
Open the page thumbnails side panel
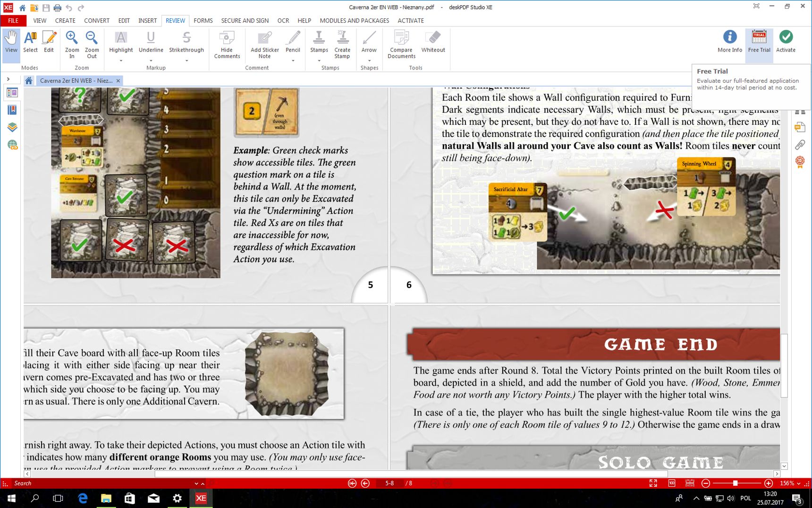[x=12, y=93]
